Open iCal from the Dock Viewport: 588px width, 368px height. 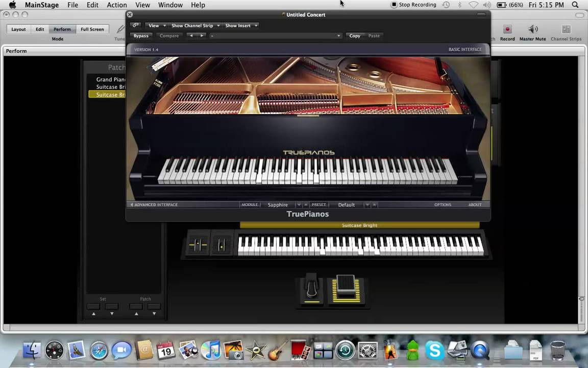pyautogui.click(x=166, y=350)
